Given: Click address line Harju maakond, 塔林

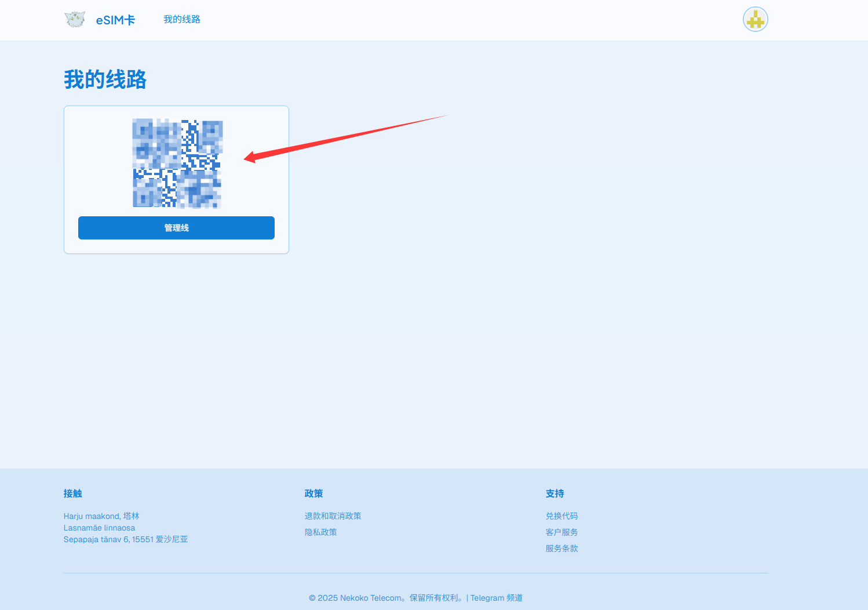Looking at the screenshot, I should point(101,516).
